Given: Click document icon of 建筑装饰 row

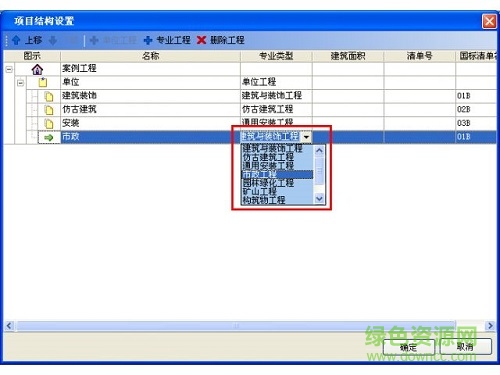Looking at the screenshot, I should [49, 97].
